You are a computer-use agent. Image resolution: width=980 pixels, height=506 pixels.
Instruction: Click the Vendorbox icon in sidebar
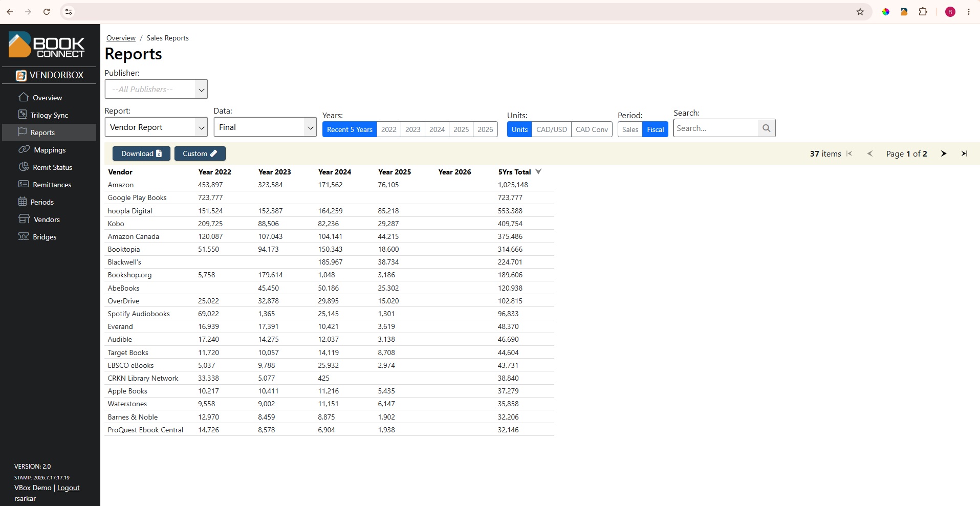[x=21, y=75]
